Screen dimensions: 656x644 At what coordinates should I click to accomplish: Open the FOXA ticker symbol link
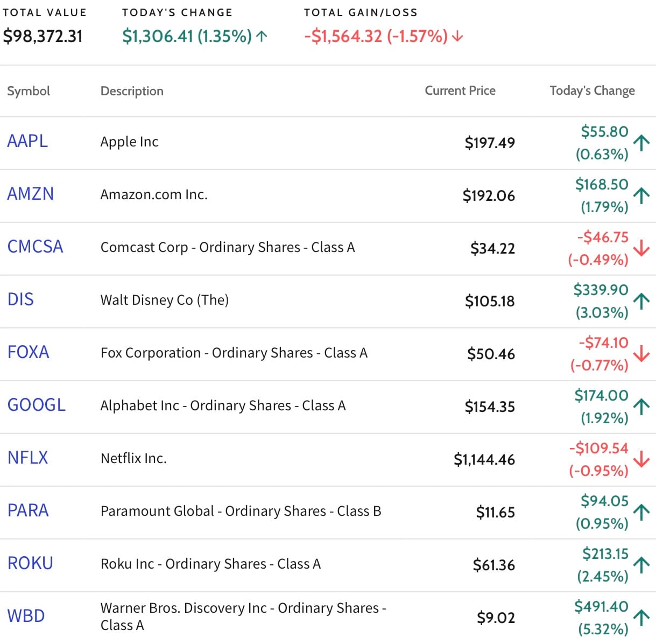coord(28,352)
